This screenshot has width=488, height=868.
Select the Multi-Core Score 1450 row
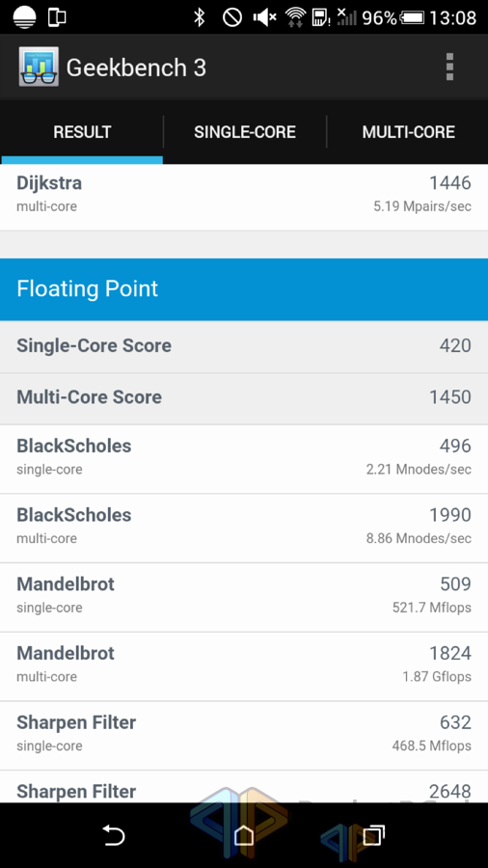[x=244, y=398]
